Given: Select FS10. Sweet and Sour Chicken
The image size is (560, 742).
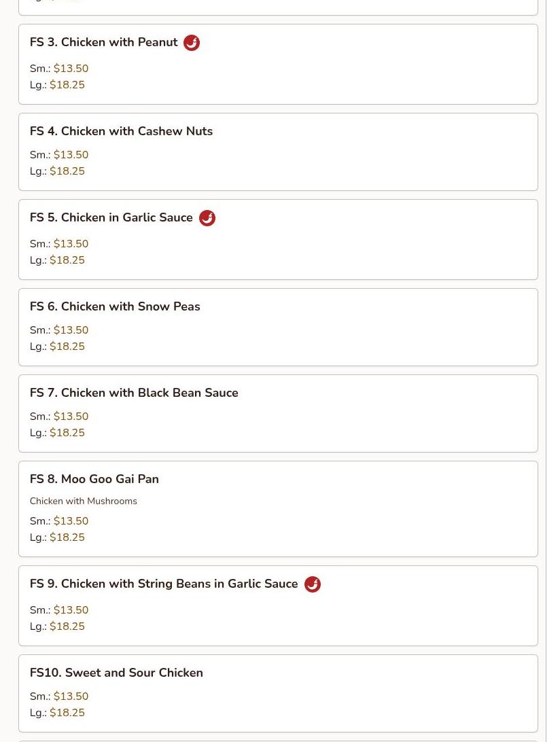Looking at the screenshot, I should pos(116,673).
